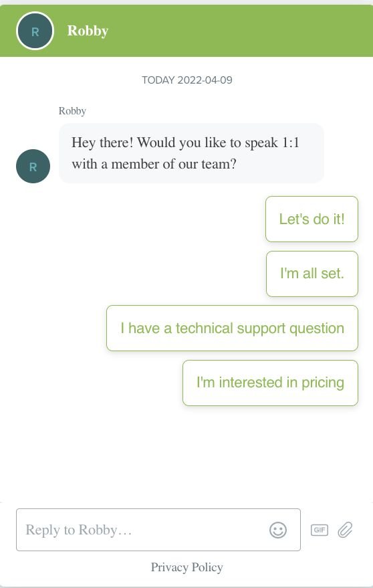Click the Robby name in header bar
The image size is (373, 588).
tap(88, 31)
